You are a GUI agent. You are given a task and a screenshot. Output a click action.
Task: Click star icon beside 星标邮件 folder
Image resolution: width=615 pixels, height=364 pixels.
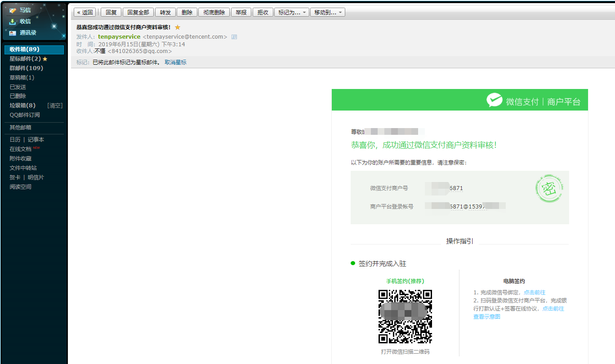[45, 59]
